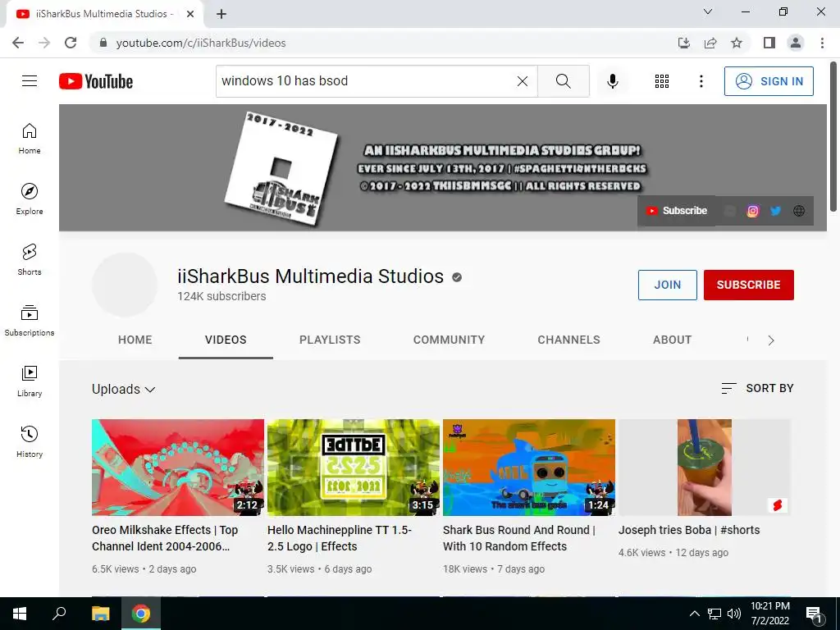This screenshot has height=630, width=840.
Task: Go back in Chrome
Action: click(18, 43)
